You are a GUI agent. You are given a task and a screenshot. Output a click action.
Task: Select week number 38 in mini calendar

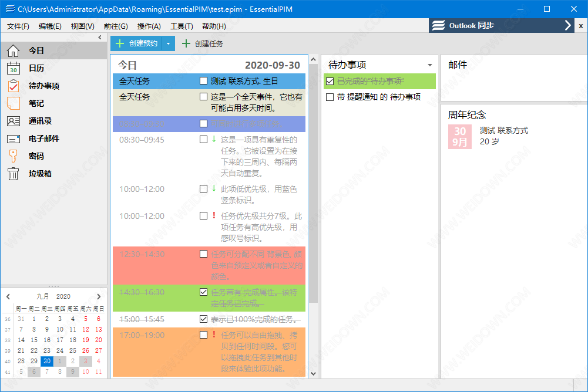coord(8,340)
